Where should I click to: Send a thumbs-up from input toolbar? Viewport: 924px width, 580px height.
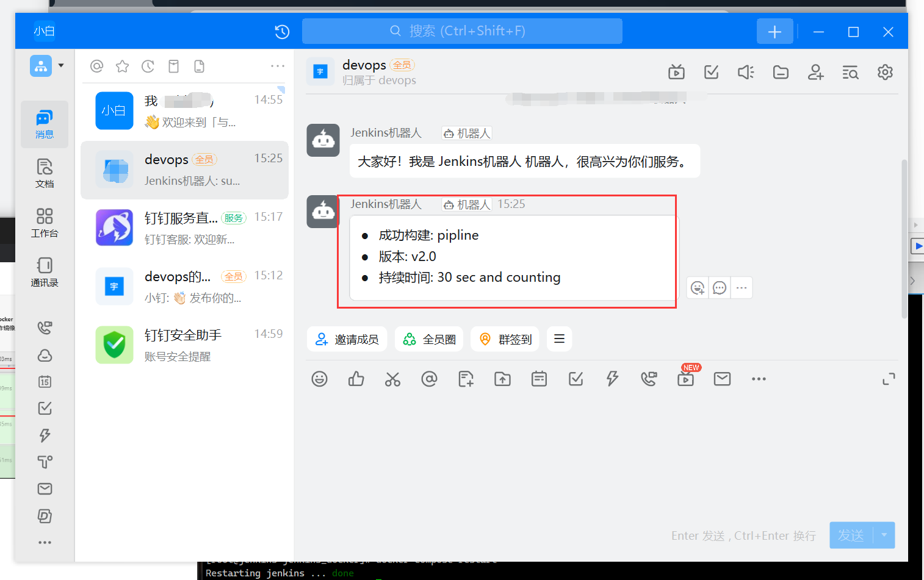coord(356,379)
